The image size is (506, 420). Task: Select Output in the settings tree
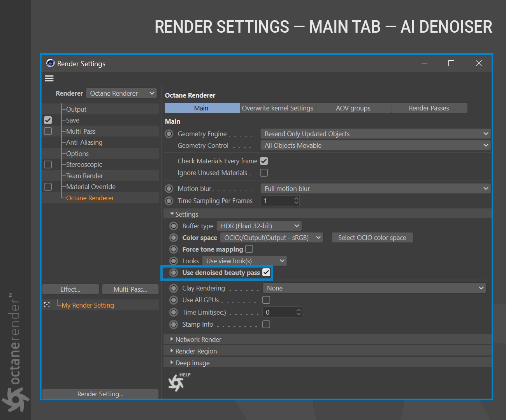76,109
